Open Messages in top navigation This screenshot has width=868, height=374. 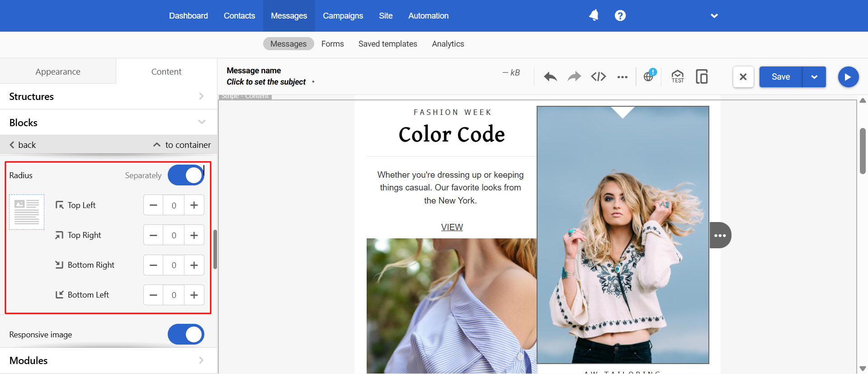(x=289, y=16)
